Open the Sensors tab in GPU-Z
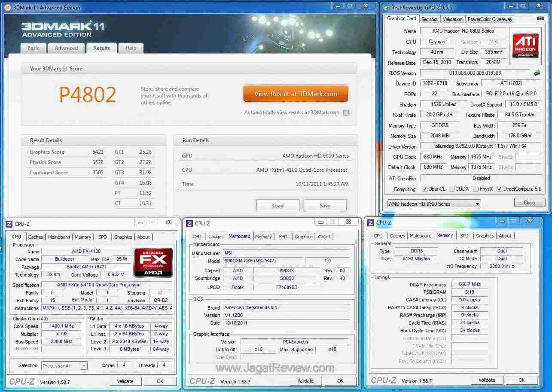552x392 pixels. (x=429, y=19)
